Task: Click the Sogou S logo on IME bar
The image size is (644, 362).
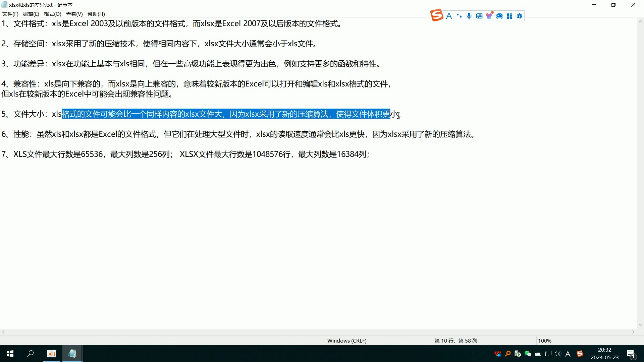Action: pos(437,15)
